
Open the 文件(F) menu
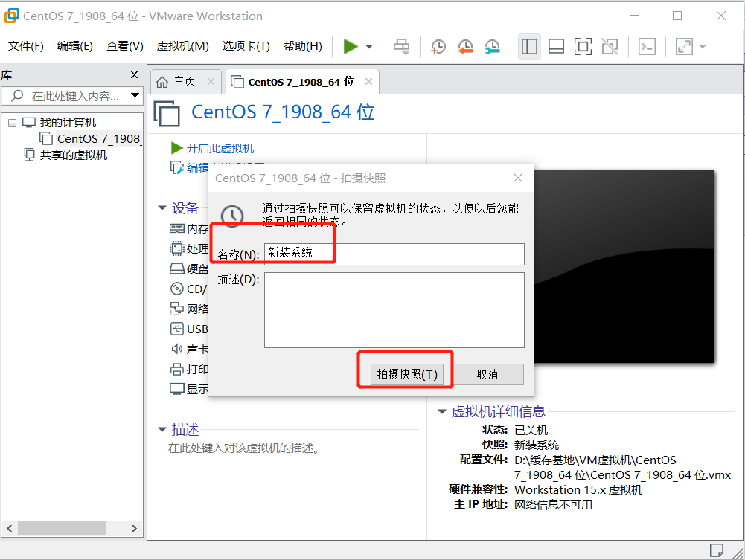click(x=25, y=46)
